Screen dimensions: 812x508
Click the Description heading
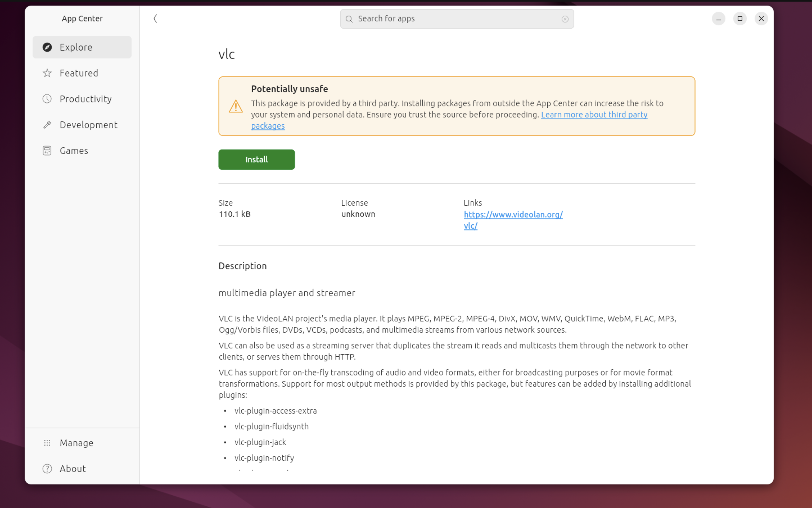pyautogui.click(x=242, y=266)
